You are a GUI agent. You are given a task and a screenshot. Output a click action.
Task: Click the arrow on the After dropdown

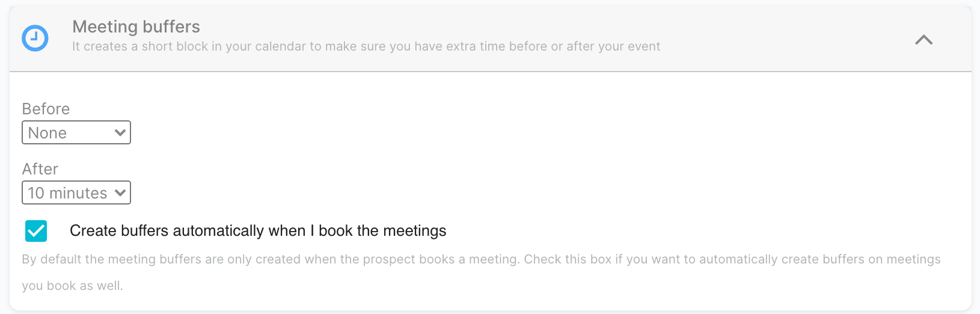120,192
